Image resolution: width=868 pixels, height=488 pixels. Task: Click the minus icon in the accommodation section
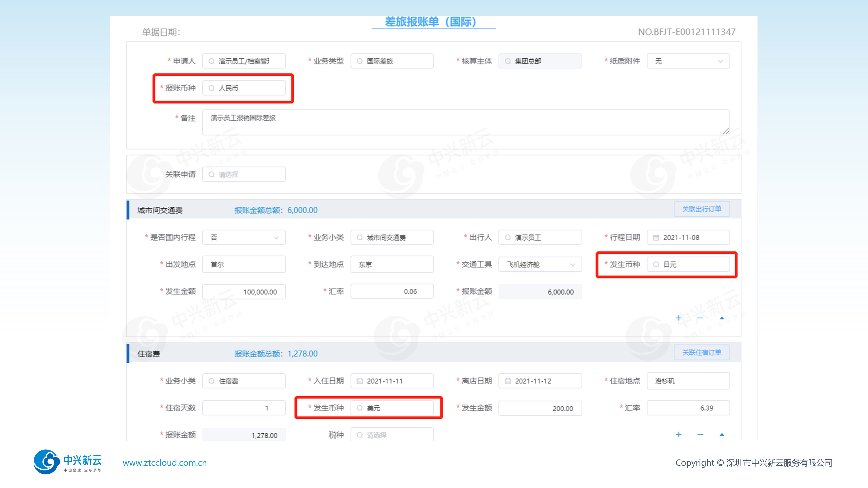click(700, 434)
